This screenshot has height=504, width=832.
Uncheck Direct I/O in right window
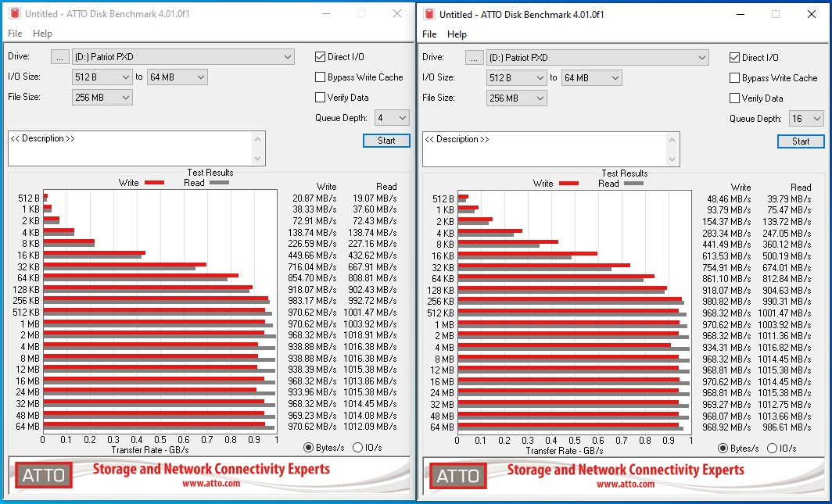[734, 57]
